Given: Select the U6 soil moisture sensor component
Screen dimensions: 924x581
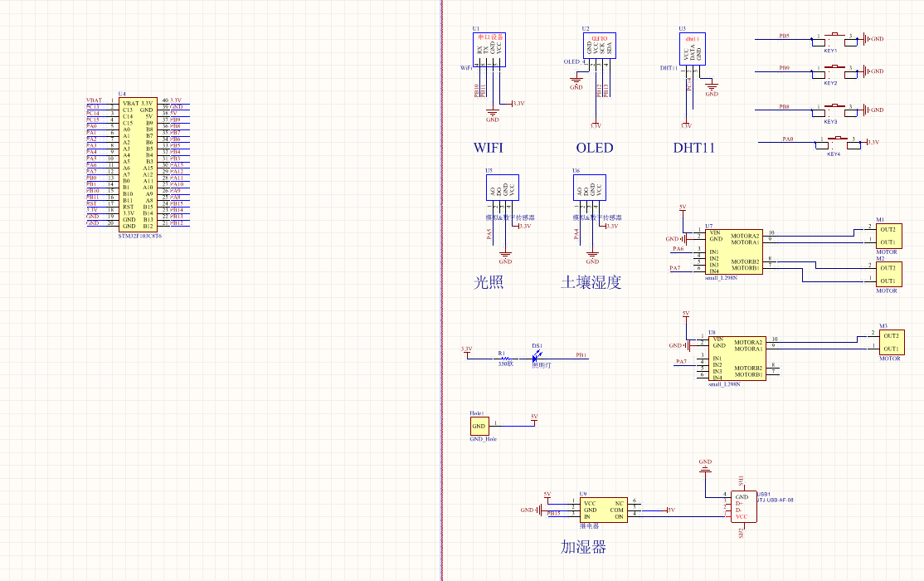Looking at the screenshot, I should tap(589, 188).
